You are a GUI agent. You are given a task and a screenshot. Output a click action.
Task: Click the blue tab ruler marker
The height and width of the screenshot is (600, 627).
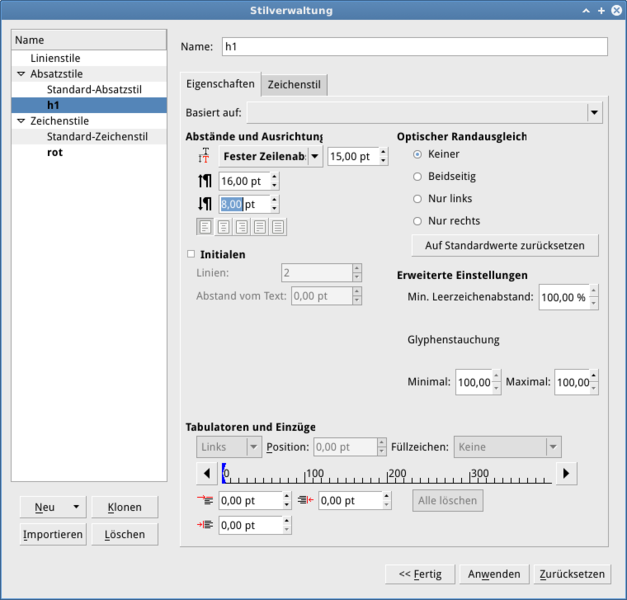[224, 473]
